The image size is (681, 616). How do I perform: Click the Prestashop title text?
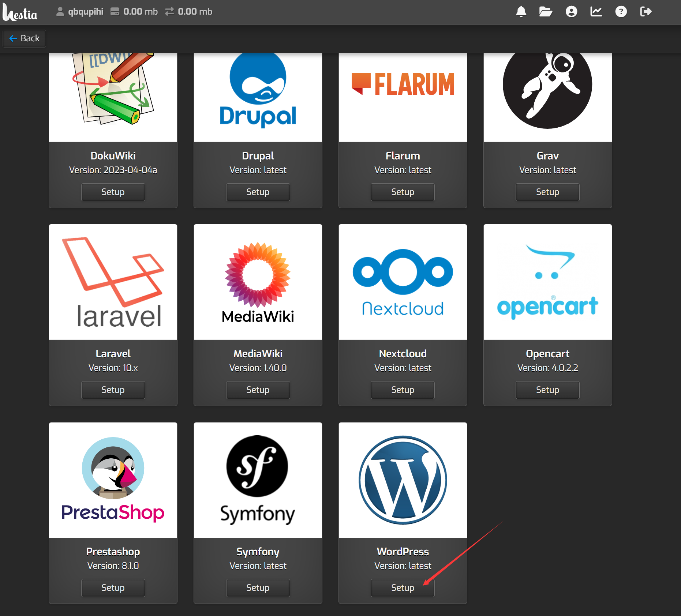click(x=113, y=552)
